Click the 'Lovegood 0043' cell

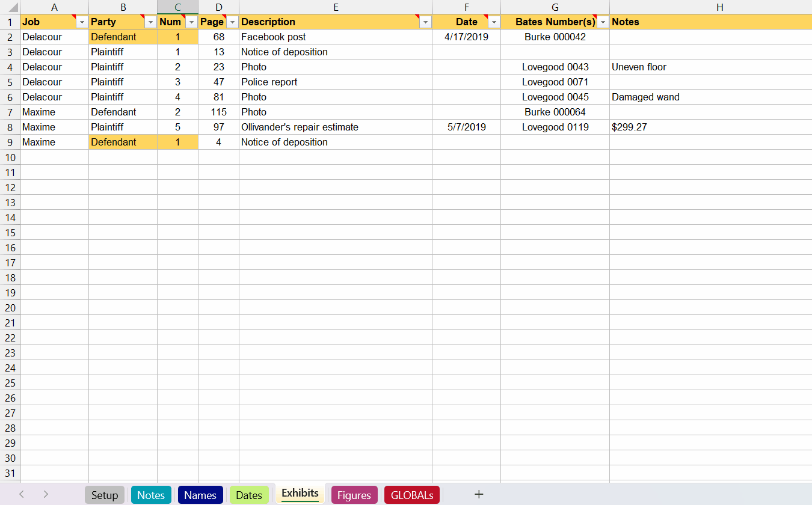pos(555,67)
